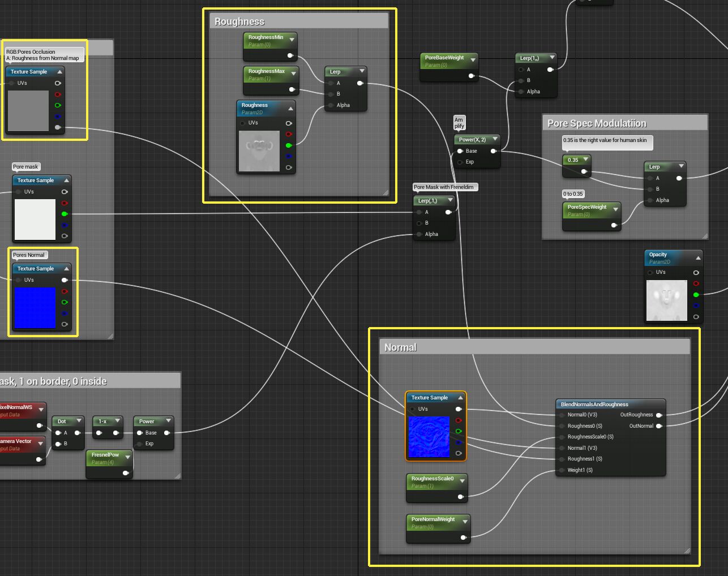Click red channel pin on Normal Texture Sample
Image resolution: width=728 pixels, height=576 pixels.
tap(459, 420)
